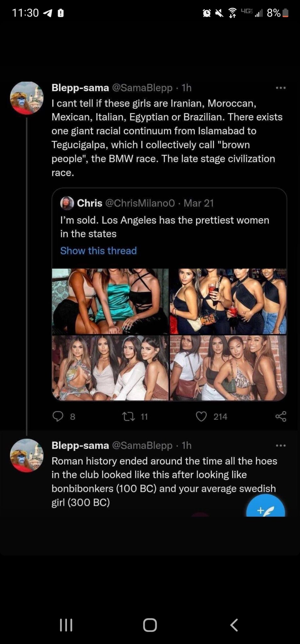
Task: Tap the Chris @ChrisMilano0 name
Action: (x=90, y=203)
